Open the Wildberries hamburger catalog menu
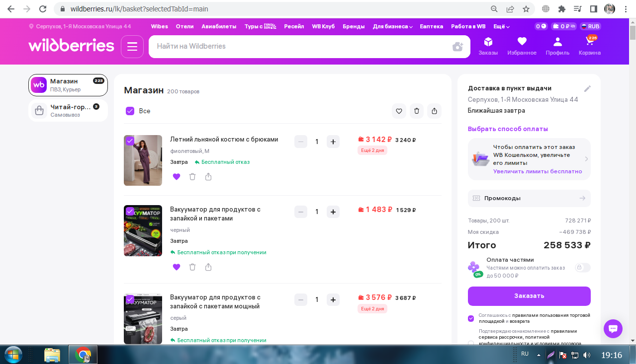 (x=132, y=47)
